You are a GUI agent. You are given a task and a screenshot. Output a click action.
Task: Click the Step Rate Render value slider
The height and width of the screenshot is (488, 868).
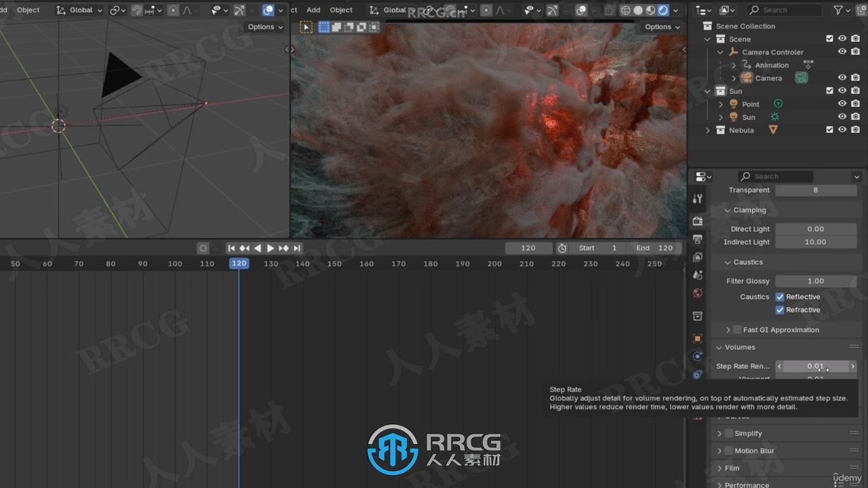(816, 366)
